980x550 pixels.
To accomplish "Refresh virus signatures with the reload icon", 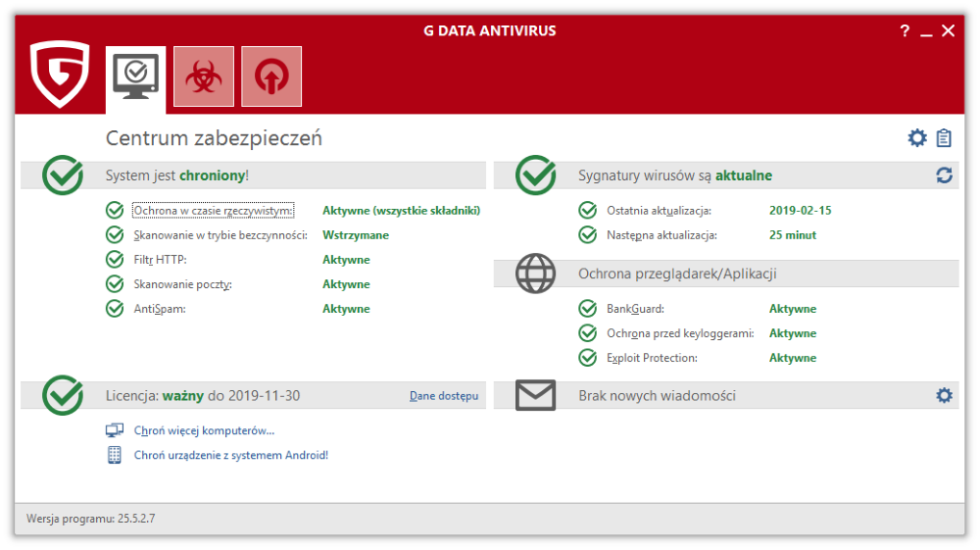I will pyautogui.click(x=945, y=175).
